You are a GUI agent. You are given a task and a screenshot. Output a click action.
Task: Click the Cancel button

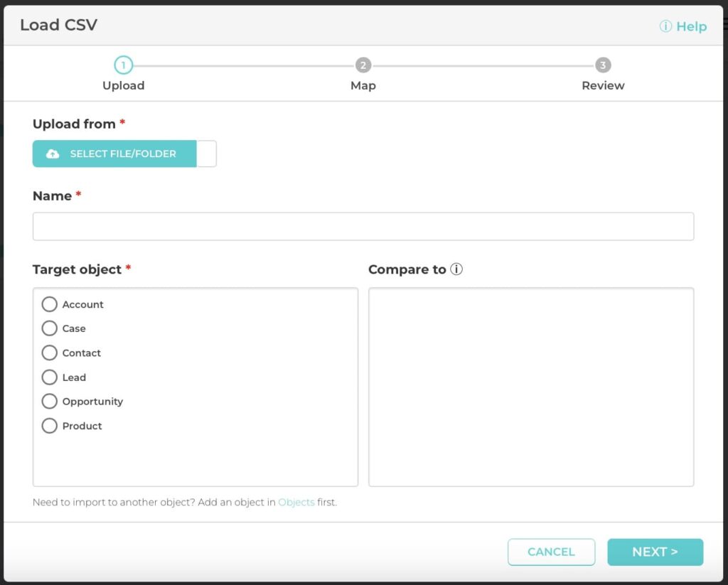pyautogui.click(x=551, y=552)
